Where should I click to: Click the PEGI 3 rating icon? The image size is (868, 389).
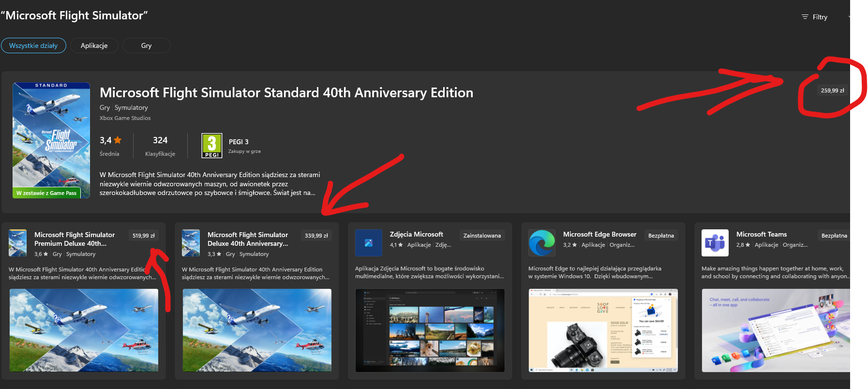[211, 146]
